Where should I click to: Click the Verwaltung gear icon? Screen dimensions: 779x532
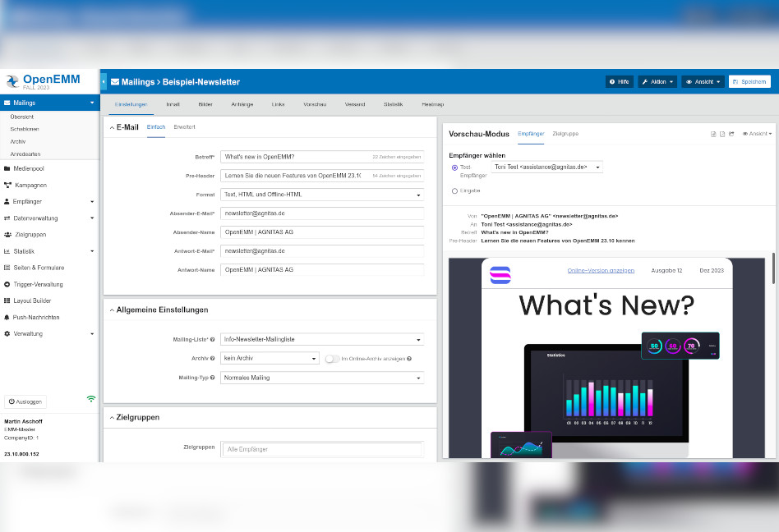pos(7,333)
